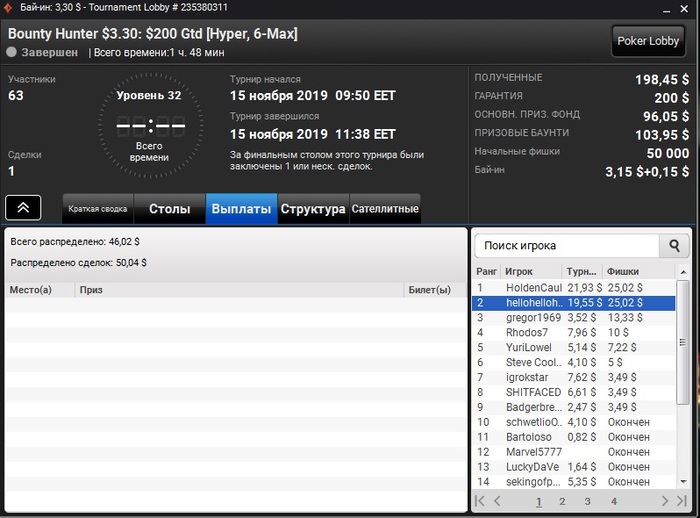Image resolution: width=700 pixels, height=518 pixels.
Task: Click the player list scrollbar thumb
Action: (683, 343)
